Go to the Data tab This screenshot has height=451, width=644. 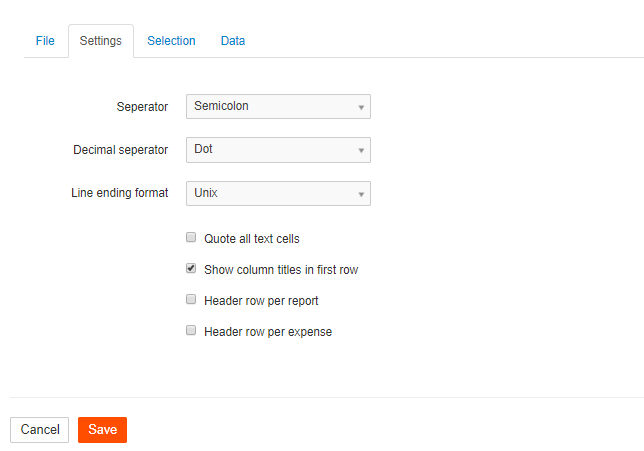click(x=233, y=41)
